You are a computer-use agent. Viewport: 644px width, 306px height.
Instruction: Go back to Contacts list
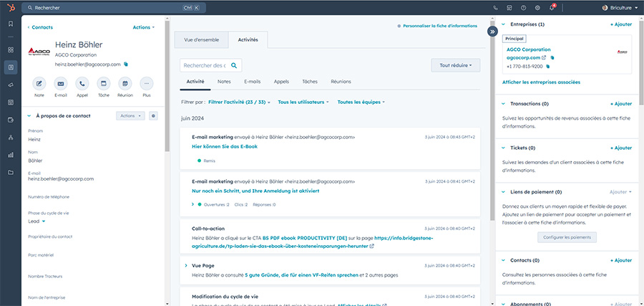coord(40,27)
